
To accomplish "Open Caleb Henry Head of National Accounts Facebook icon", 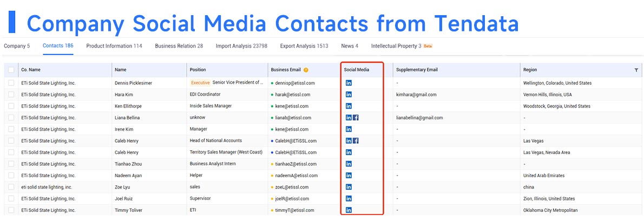I will pyautogui.click(x=356, y=141).
